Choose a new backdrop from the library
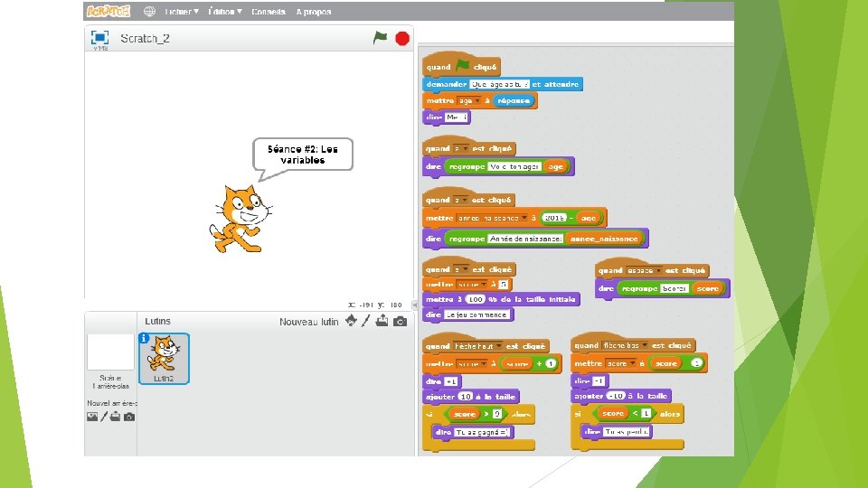Viewport: 868px width, 488px height. click(x=92, y=417)
